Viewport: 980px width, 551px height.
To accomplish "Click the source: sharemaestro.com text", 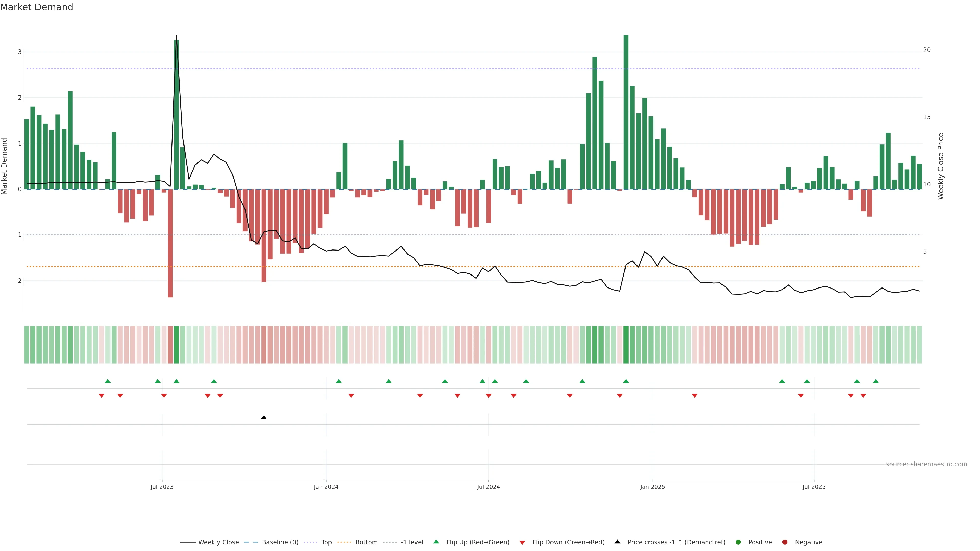I will [x=926, y=464].
